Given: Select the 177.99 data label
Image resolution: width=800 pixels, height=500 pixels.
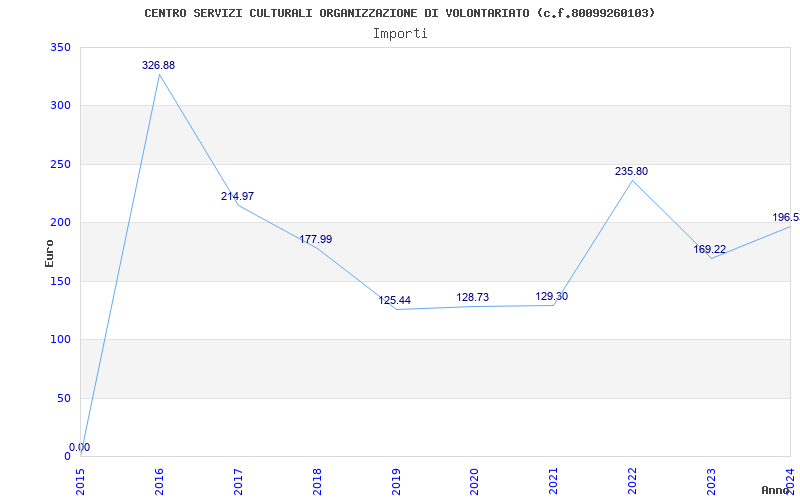Looking at the screenshot, I should 315,239.
